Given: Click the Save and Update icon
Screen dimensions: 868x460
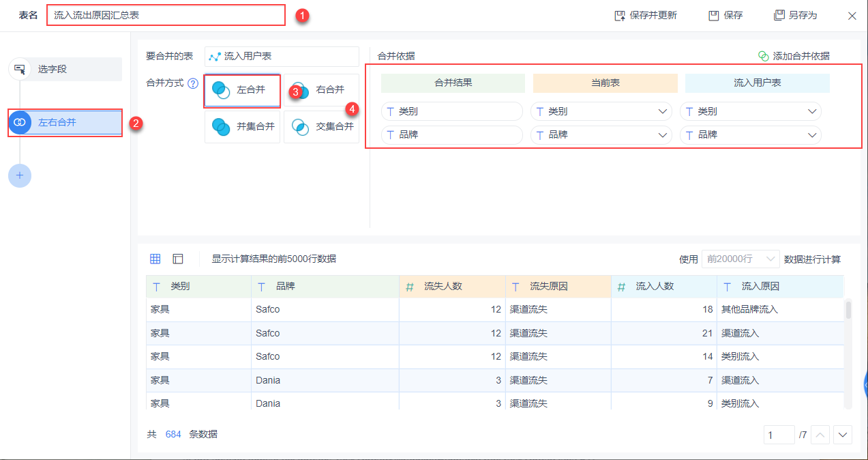Looking at the screenshot, I should 620,15.
